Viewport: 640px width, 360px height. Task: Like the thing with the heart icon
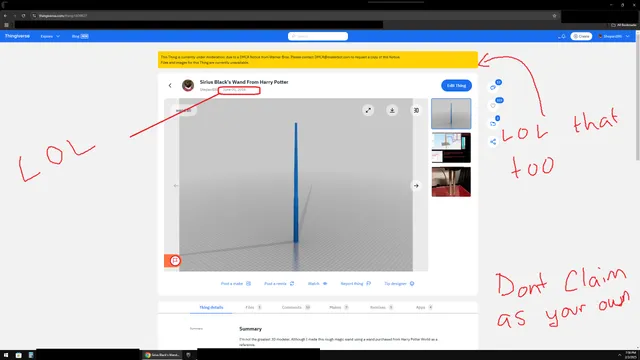pyautogui.click(x=493, y=106)
